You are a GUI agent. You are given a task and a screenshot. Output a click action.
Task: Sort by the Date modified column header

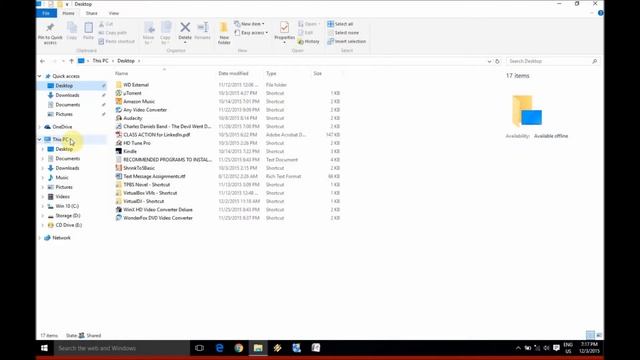pos(233,73)
